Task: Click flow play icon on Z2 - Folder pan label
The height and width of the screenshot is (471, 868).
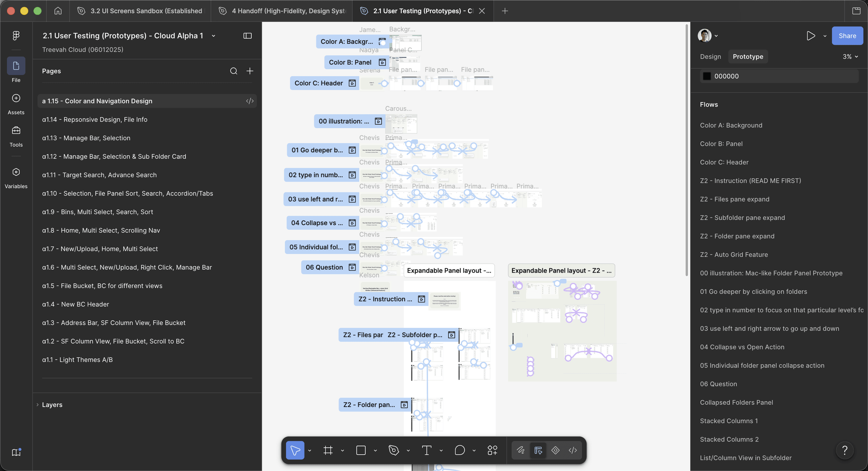Action: pos(404,405)
